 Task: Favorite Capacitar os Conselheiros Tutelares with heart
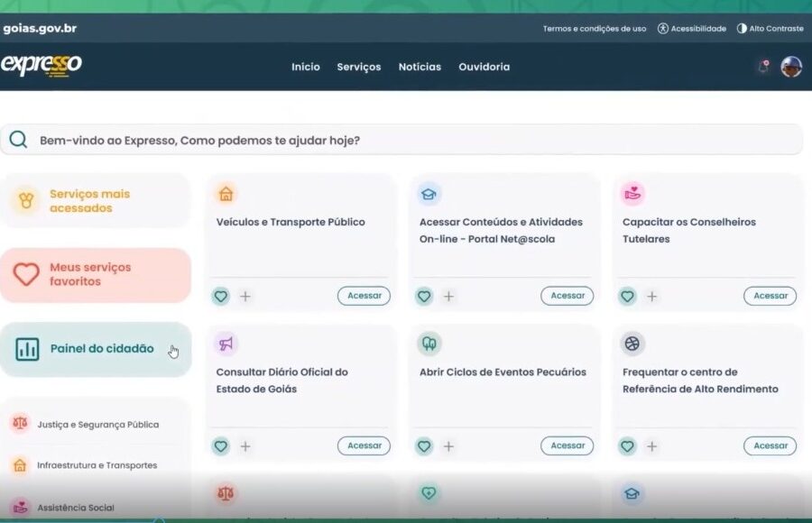tap(627, 296)
